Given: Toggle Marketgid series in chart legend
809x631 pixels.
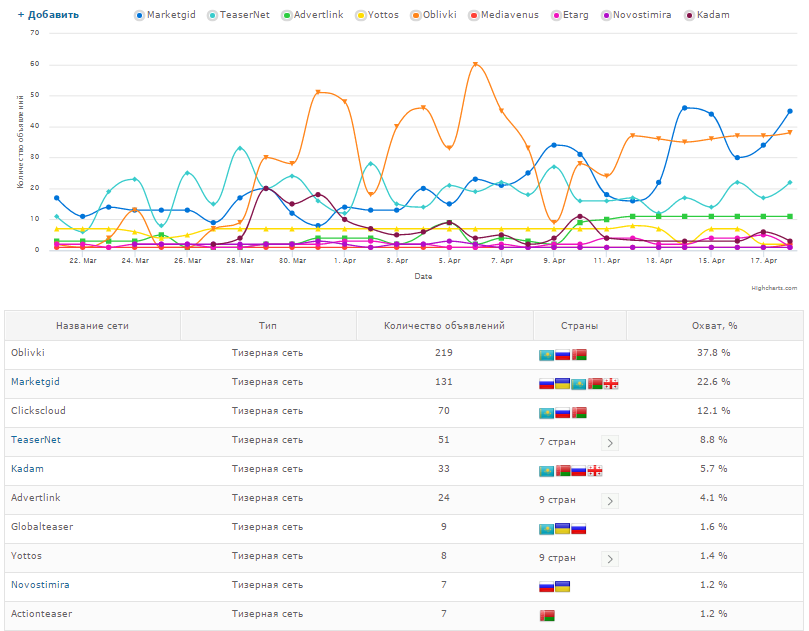Looking at the screenshot, I should 165,15.
